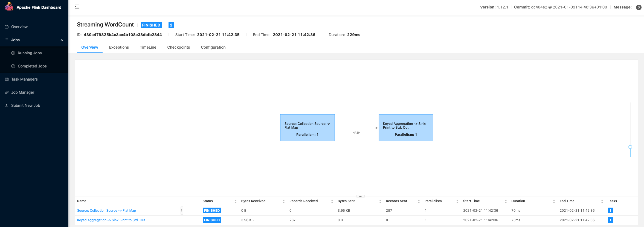Screen dimensions: 644x227
Task: Sort table by Bytes Sent
Action: [380, 201]
